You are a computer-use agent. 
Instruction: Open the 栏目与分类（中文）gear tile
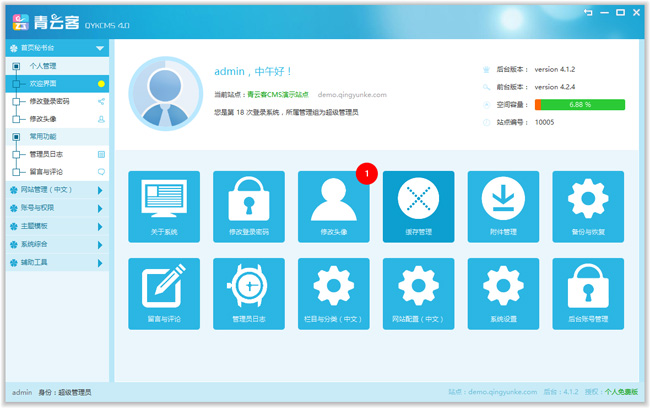pos(334,294)
